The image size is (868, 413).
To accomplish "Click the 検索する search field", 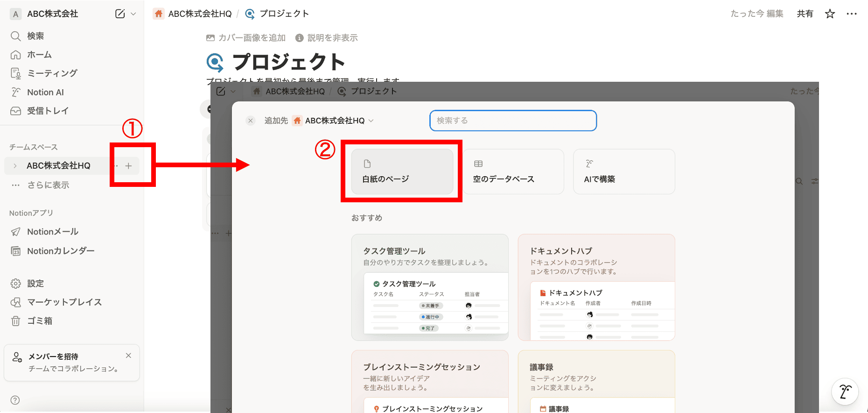I will point(513,121).
